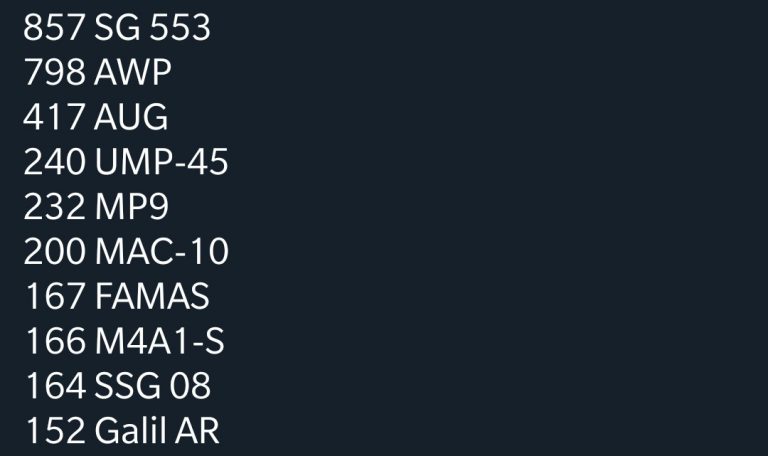Click the number 798
Viewport: 768px width, 456px height.
pyautogui.click(x=54, y=73)
